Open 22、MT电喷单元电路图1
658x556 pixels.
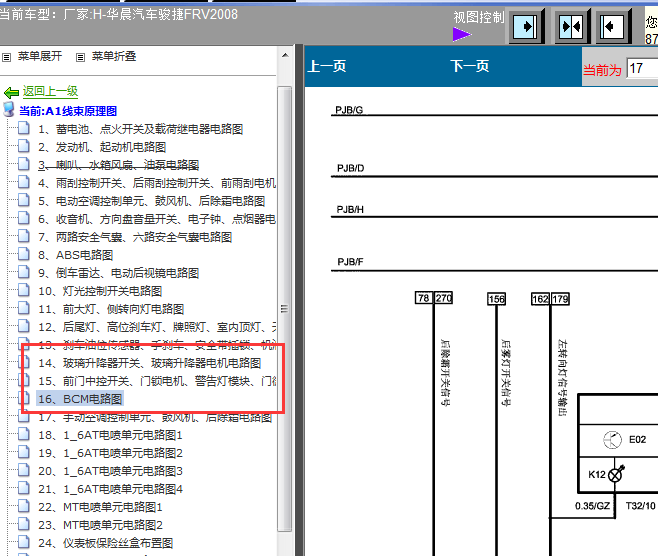(x=100, y=507)
